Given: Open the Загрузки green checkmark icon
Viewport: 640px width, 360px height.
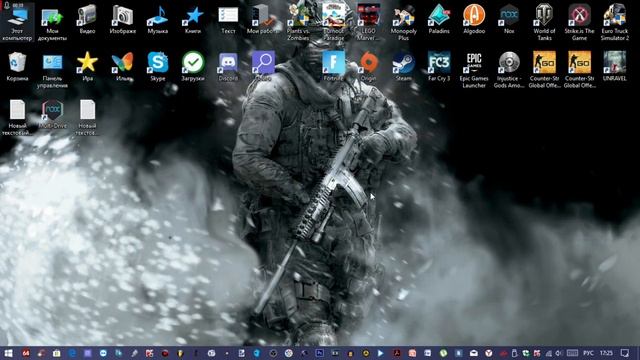Looking at the screenshot, I should click(193, 67).
